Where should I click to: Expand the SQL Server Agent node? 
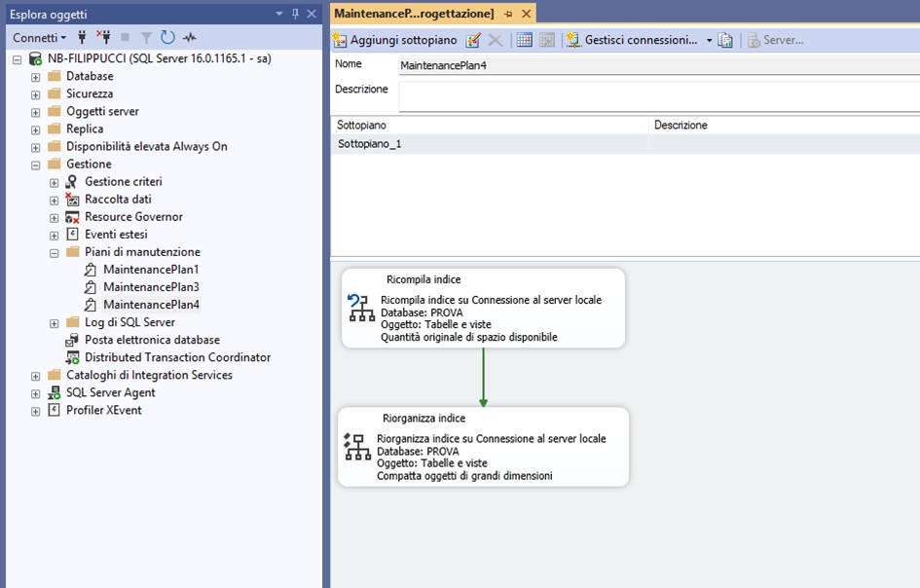click(x=35, y=393)
